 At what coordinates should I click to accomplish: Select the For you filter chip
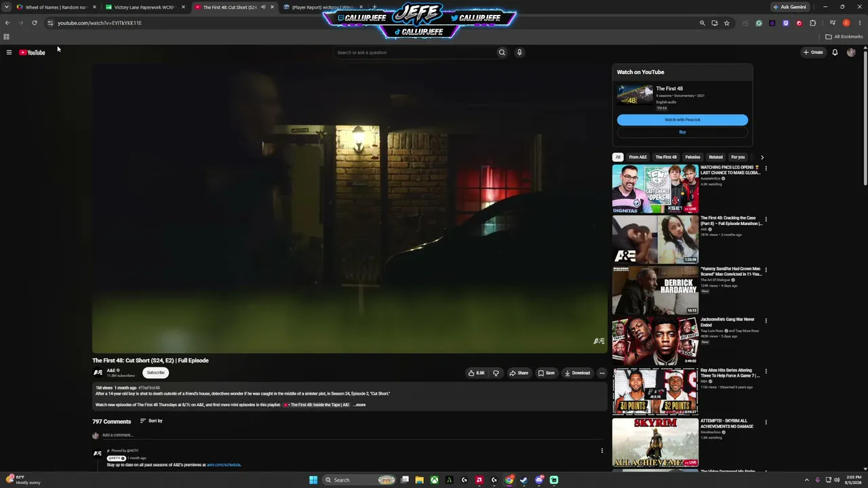click(738, 157)
